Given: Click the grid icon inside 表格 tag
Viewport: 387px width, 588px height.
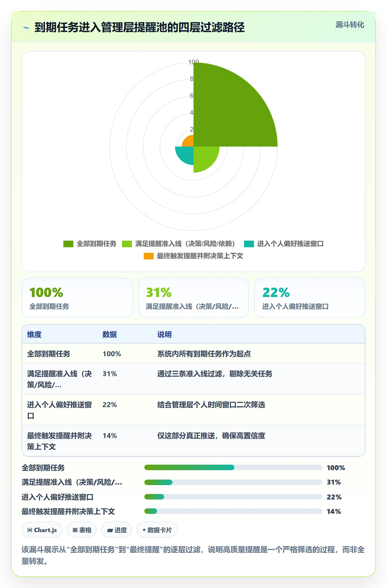Looking at the screenshot, I should (75, 530).
